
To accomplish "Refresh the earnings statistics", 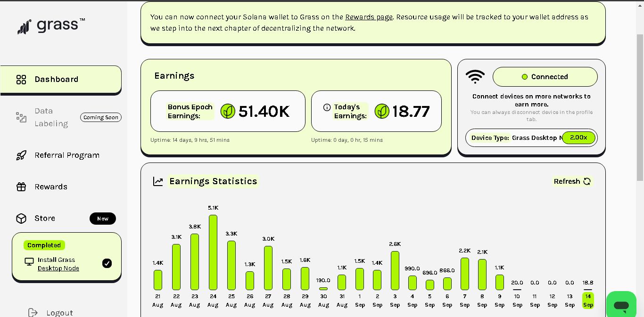I will (572, 181).
